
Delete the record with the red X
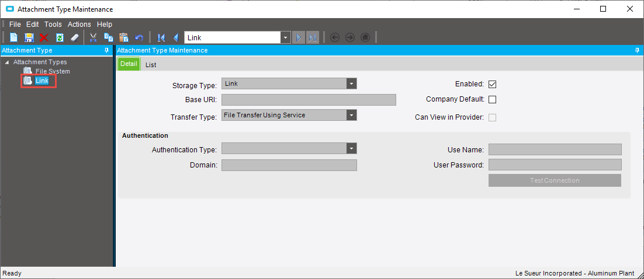click(44, 38)
